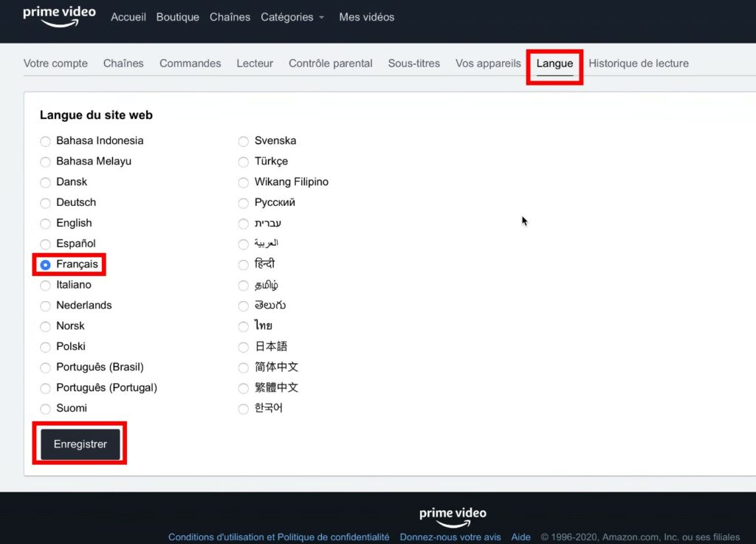The image size is (756, 544).
Task: Switch to the Sous-titres tab
Action: (x=413, y=63)
